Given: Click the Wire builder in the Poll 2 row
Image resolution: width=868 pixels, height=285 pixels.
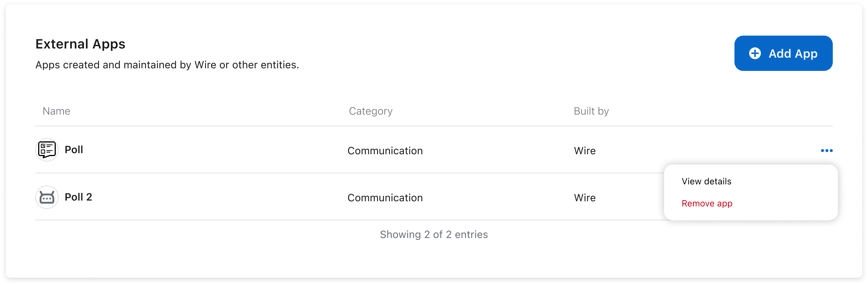Looking at the screenshot, I should (585, 198).
